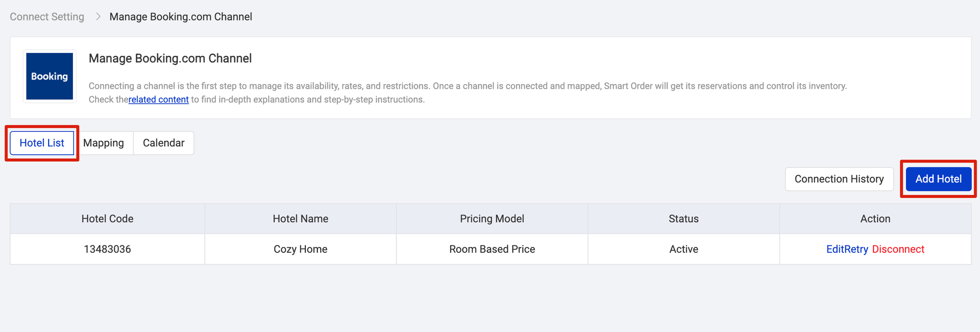
Task: Click the Hotel Code column header
Action: [107, 219]
